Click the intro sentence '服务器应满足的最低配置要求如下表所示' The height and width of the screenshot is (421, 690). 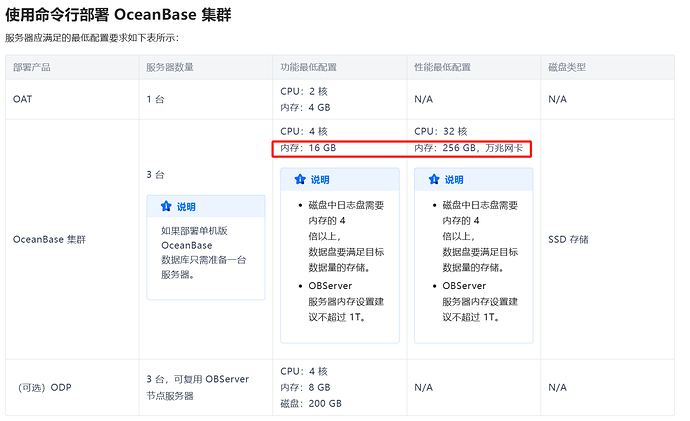click(x=91, y=38)
